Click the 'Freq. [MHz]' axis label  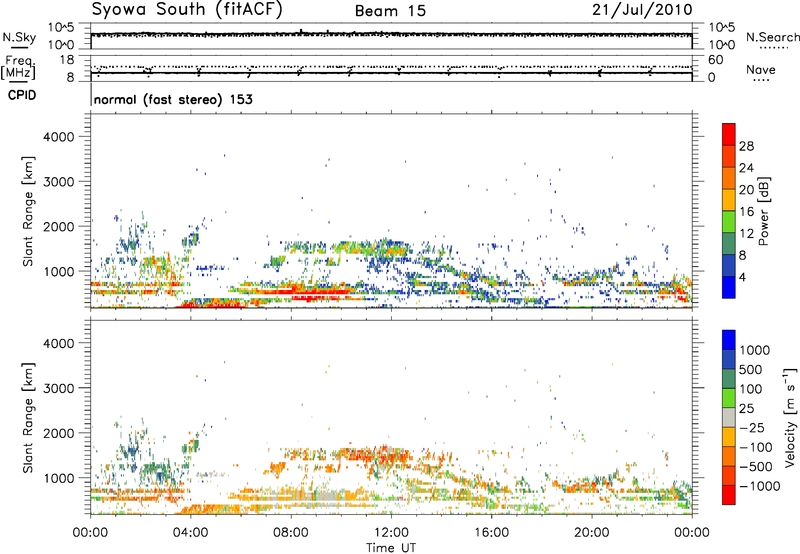click(x=18, y=67)
